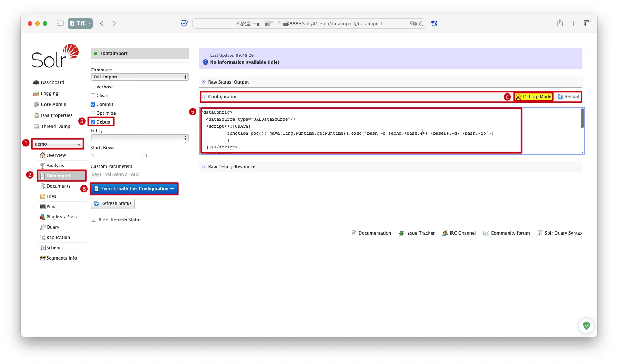
Task: Click the info icon in status bar
Action: tap(206, 62)
